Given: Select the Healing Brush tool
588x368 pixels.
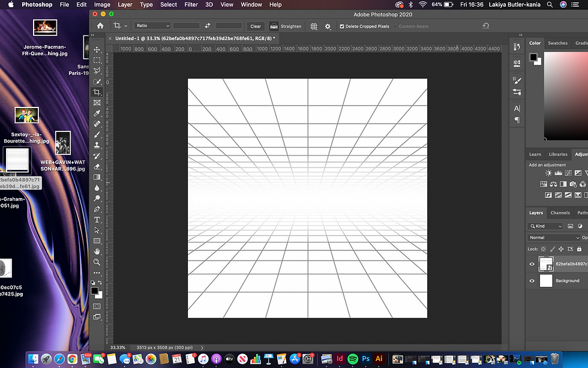Looking at the screenshot, I should 97,124.
